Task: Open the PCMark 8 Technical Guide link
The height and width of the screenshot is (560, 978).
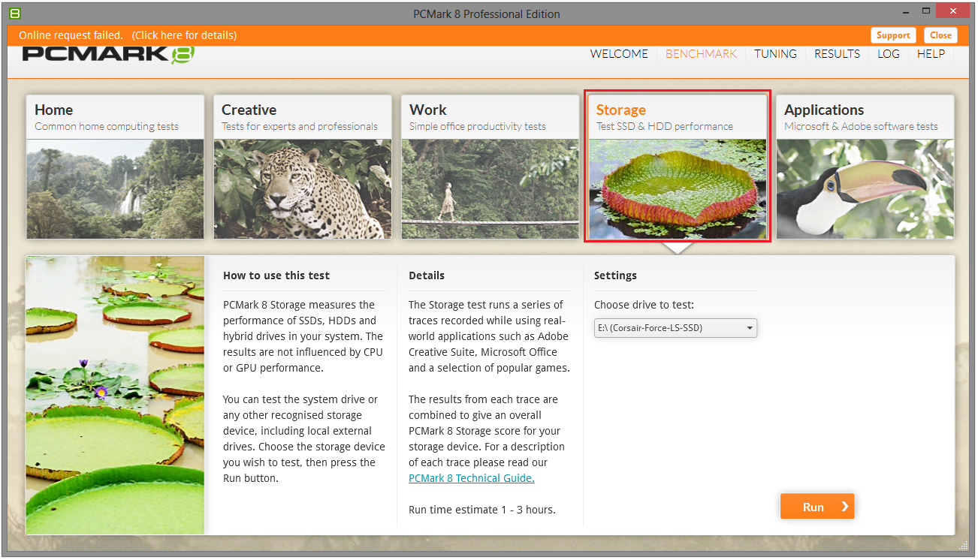Action: click(x=472, y=478)
